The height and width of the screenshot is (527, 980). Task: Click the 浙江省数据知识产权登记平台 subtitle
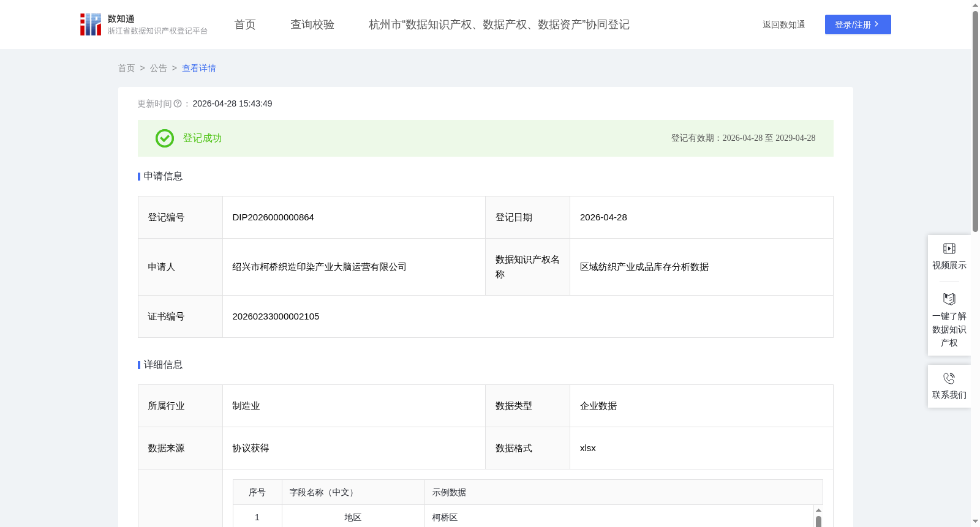pos(157,31)
